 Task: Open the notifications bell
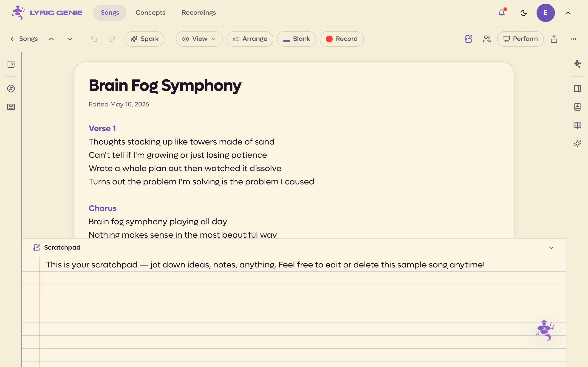click(501, 13)
